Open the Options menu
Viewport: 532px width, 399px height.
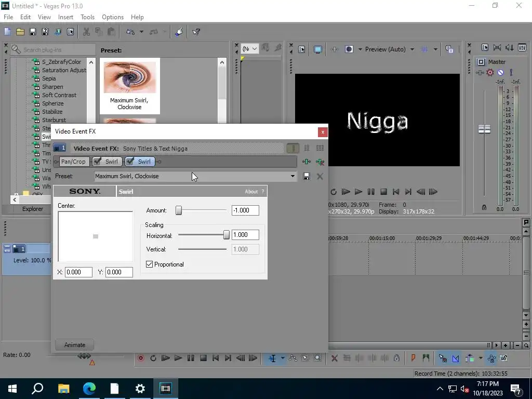pos(113,17)
